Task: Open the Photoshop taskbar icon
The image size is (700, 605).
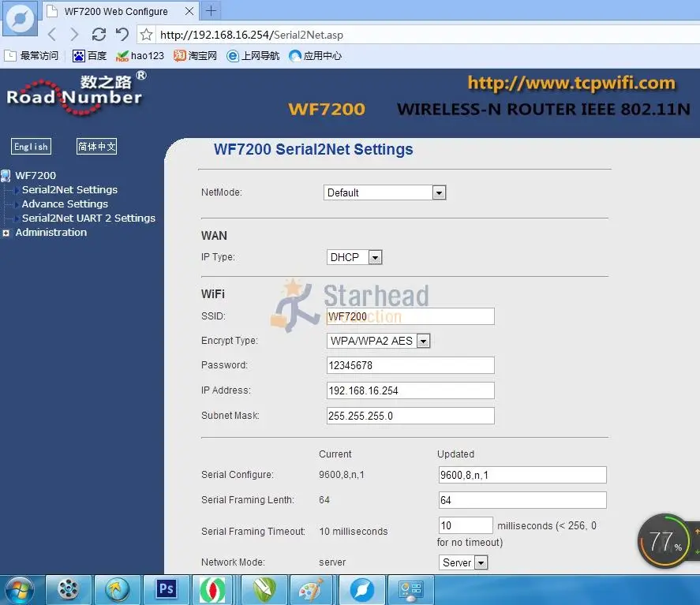Action: click(166, 590)
